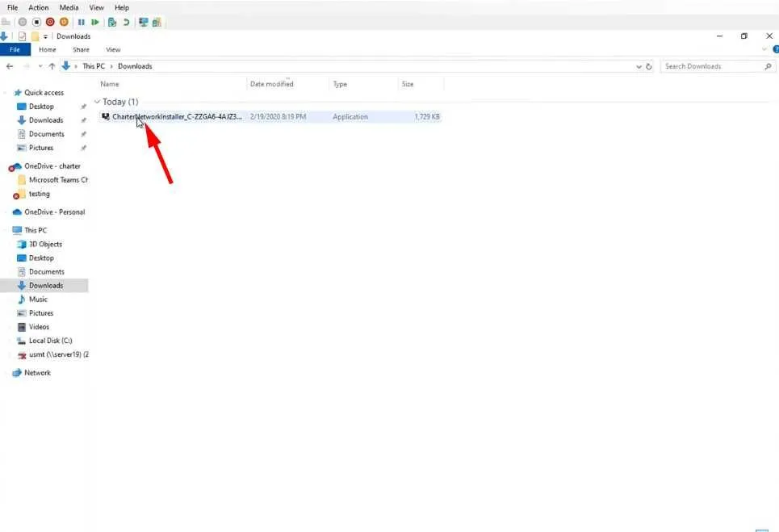Click the 2/19/2020 8:19 PM date cell
This screenshot has height=532, width=779.
[279, 117]
